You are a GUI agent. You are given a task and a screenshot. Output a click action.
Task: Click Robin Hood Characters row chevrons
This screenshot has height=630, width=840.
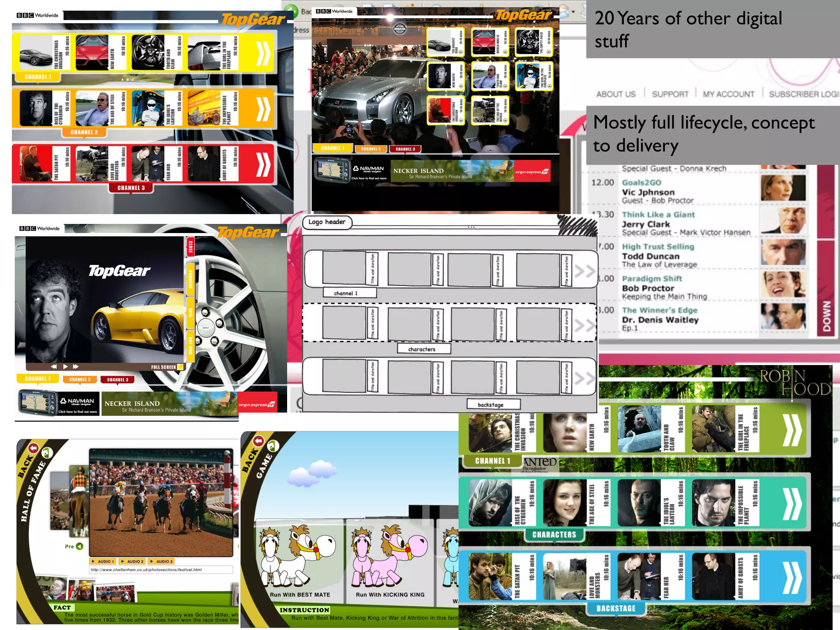tap(792, 504)
